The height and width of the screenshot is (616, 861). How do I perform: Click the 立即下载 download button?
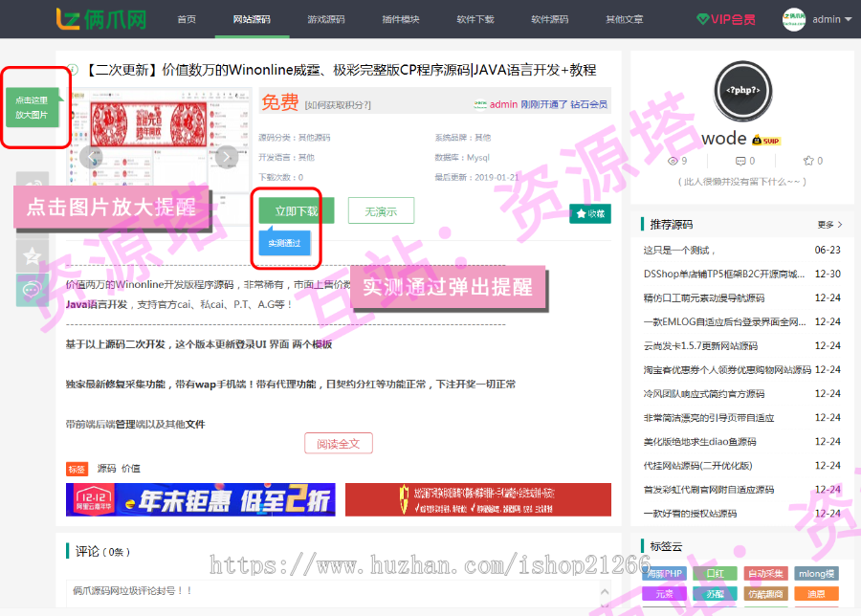[295, 209]
